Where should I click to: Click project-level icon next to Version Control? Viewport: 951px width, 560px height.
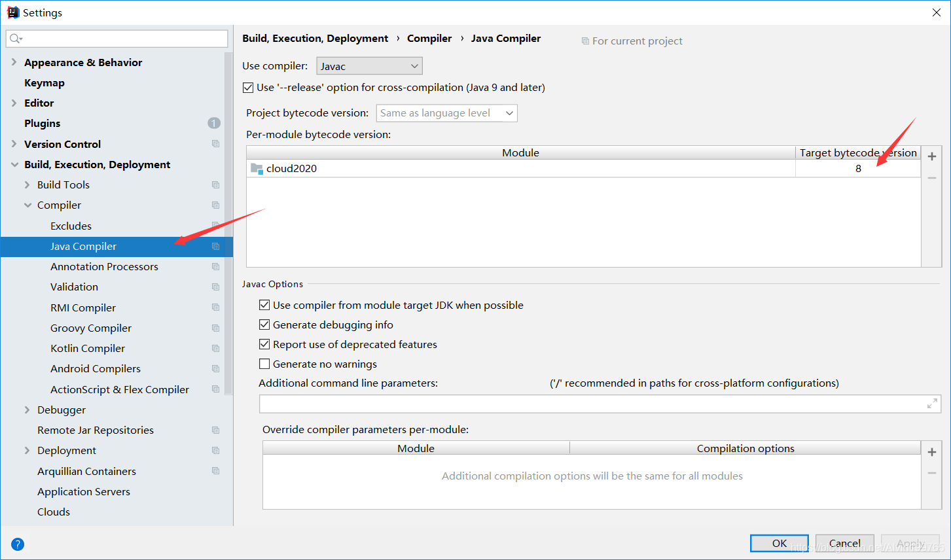[215, 144]
